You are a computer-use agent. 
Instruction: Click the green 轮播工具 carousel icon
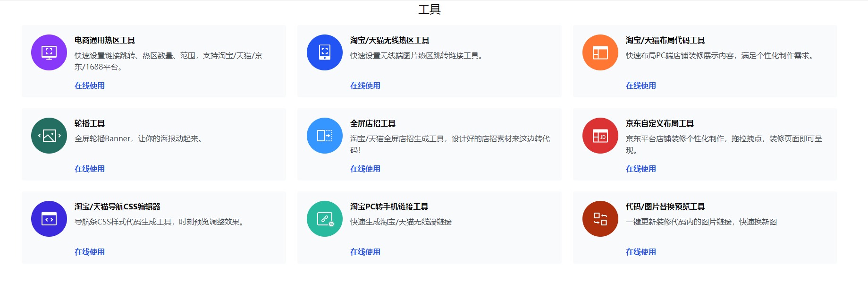pyautogui.click(x=49, y=136)
